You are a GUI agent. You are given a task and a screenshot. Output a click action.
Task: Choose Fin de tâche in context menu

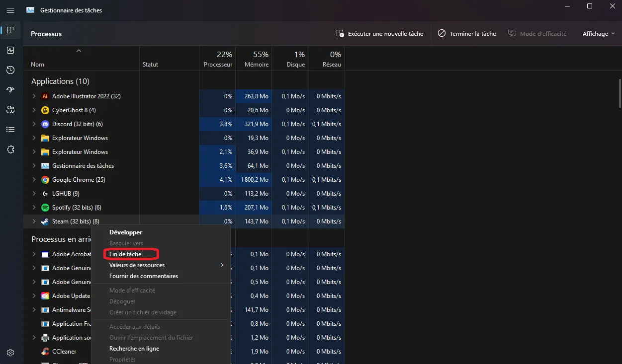(125, 254)
